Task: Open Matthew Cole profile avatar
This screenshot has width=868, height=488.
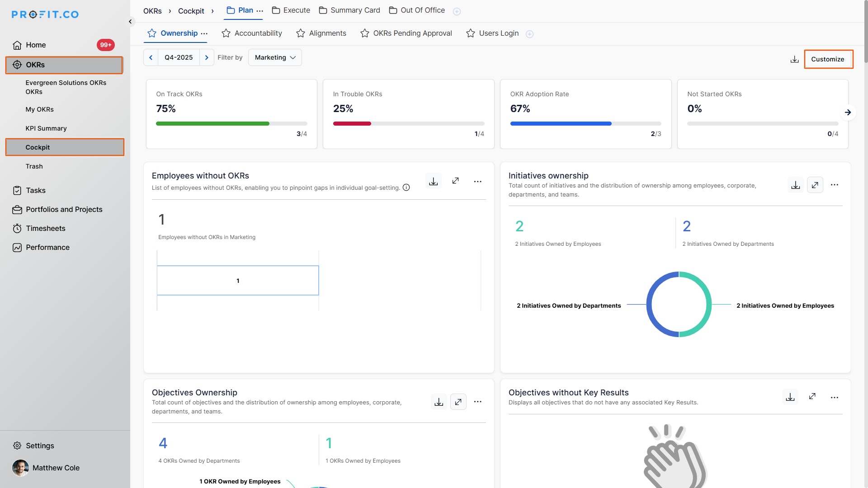Action: tap(20, 468)
